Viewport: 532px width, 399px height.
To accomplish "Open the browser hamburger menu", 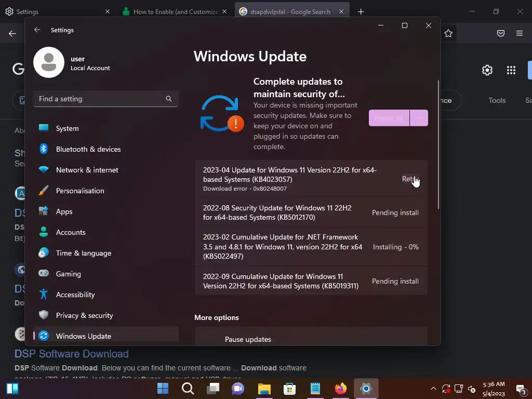I will coord(520,33).
